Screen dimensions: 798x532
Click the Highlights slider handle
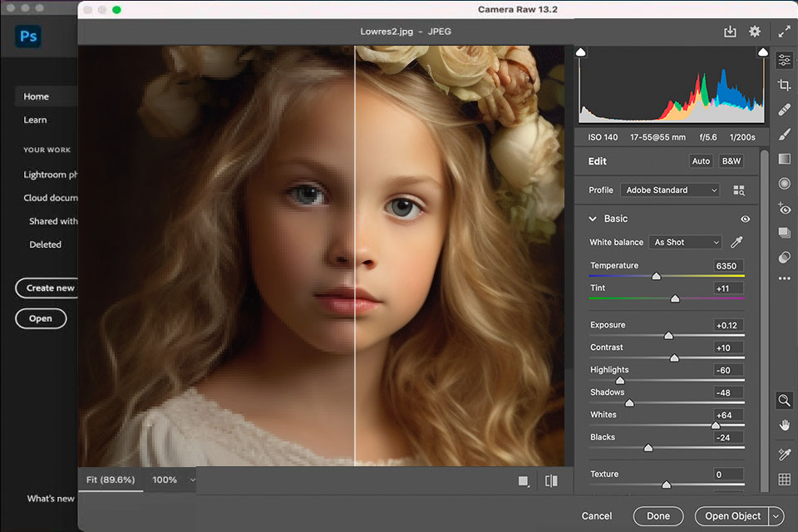(x=620, y=380)
